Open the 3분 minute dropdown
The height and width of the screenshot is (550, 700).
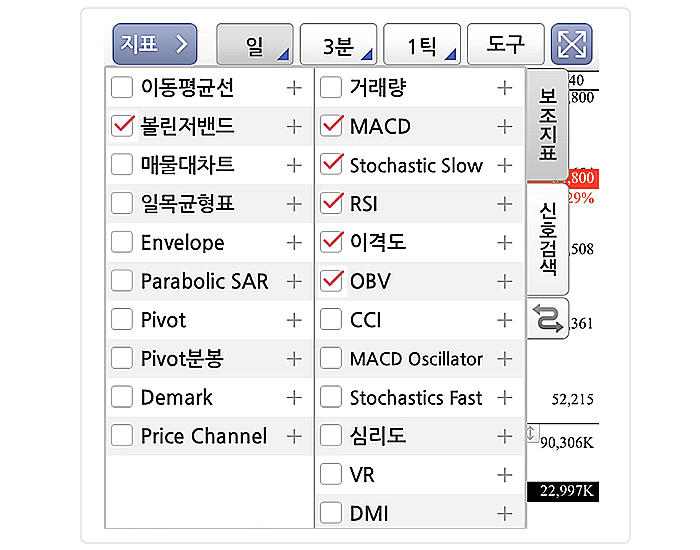click(338, 46)
